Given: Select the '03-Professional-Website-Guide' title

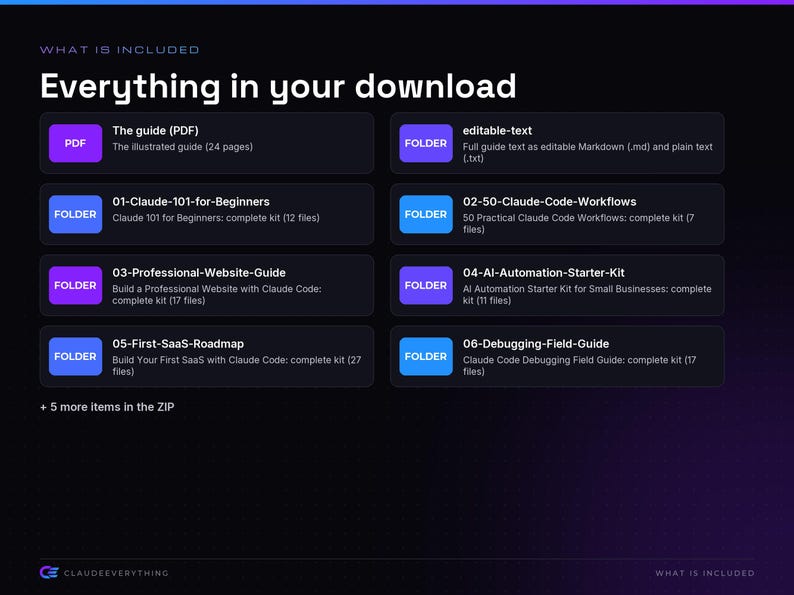Looking at the screenshot, I should [199, 273].
